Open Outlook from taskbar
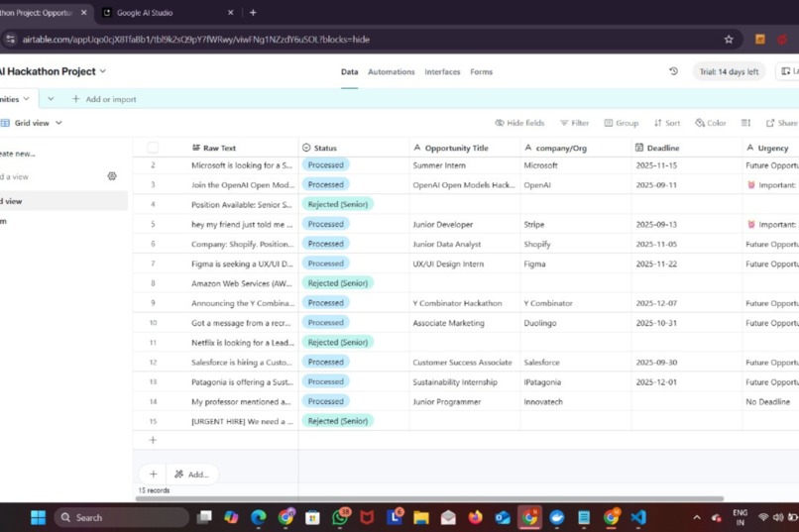Screen dimensions: 799x532 coord(503,518)
